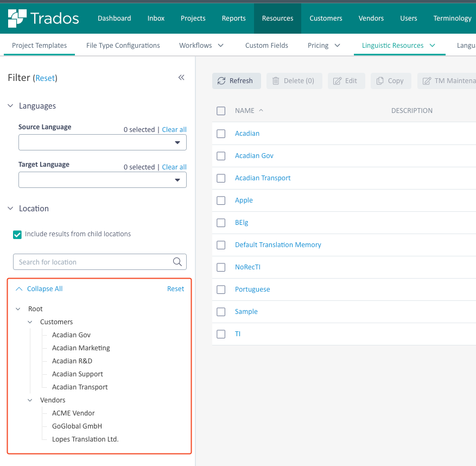The width and height of the screenshot is (476, 466).
Task: Click the Copy toolbar button
Action: click(390, 81)
